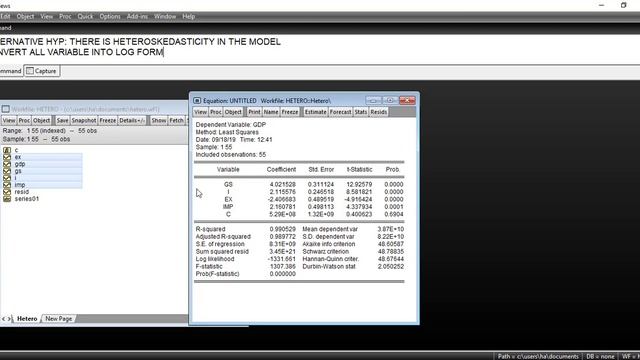
Task: Open the View menu in menu bar
Action: pyautogui.click(x=47, y=16)
